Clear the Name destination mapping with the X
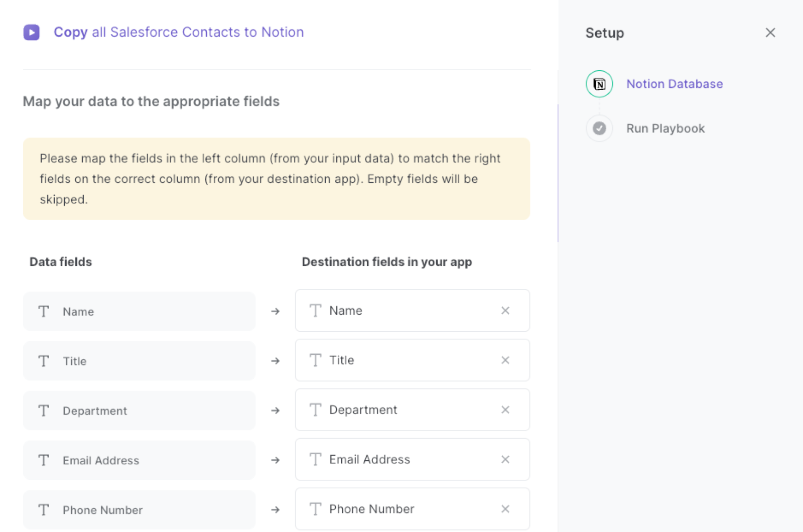This screenshot has height=532, width=803. [x=505, y=311]
